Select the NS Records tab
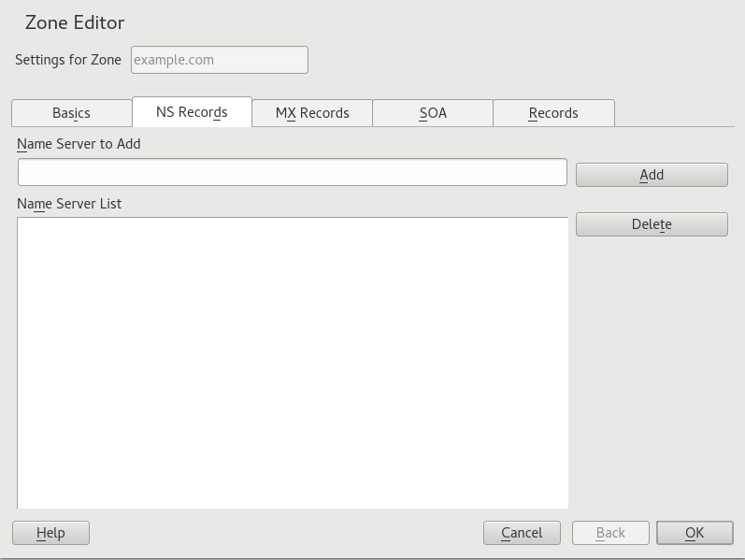Image resolution: width=745 pixels, height=560 pixels. [x=192, y=112]
